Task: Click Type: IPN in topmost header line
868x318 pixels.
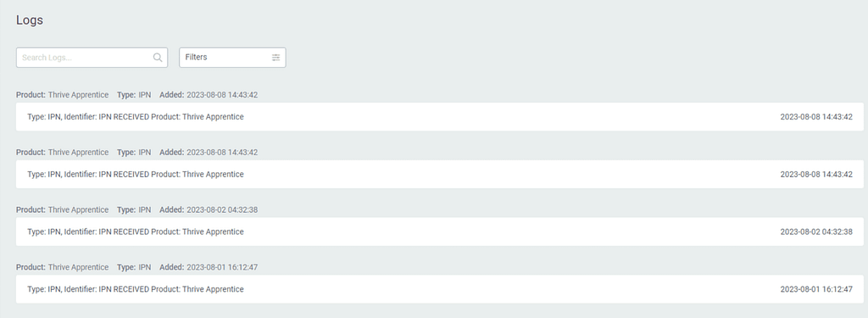Action: click(134, 95)
